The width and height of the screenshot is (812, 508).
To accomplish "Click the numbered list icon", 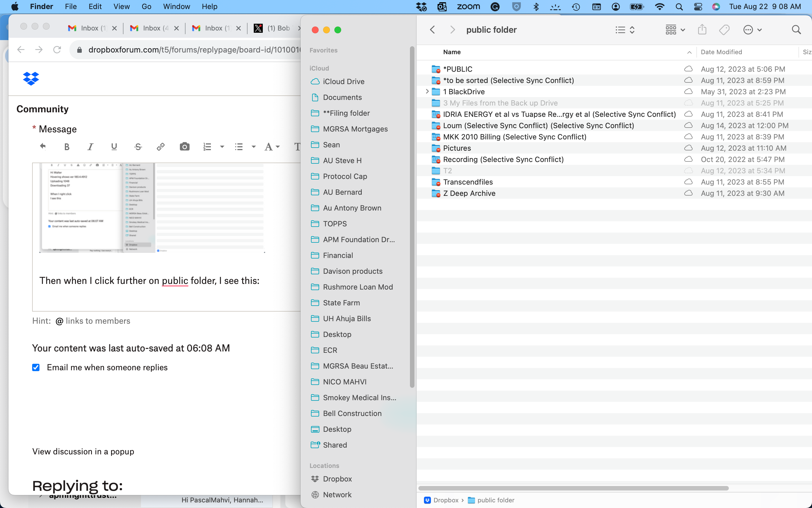I will pos(207,147).
